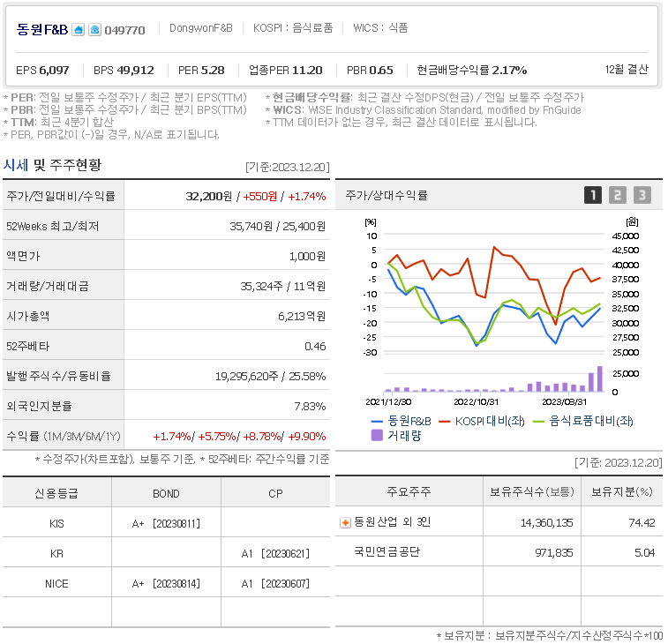Click the DongwonF&B English name

click(x=200, y=28)
